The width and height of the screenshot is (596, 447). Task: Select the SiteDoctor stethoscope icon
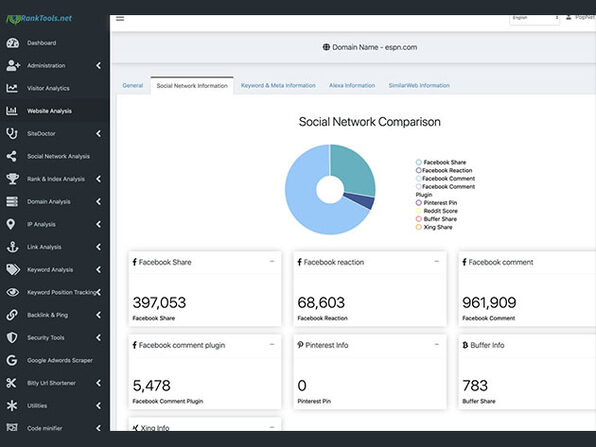(x=12, y=133)
